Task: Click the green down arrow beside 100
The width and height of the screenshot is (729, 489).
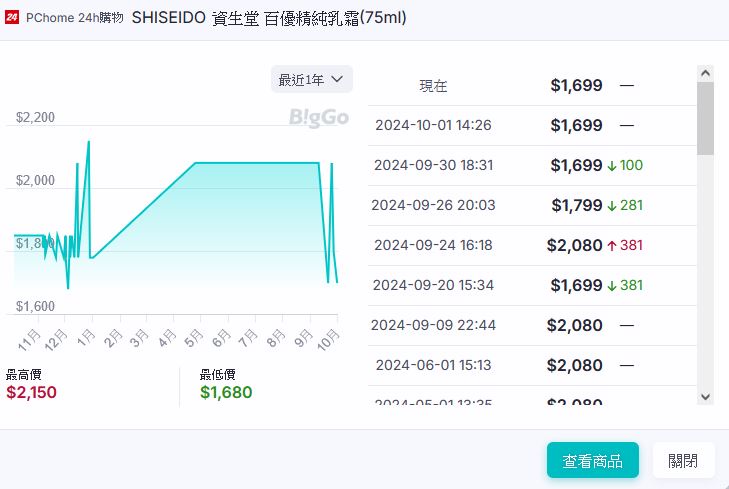Action: pos(612,165)
